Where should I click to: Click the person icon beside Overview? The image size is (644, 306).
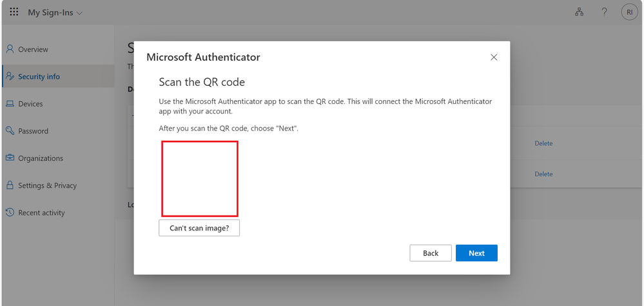10,49
